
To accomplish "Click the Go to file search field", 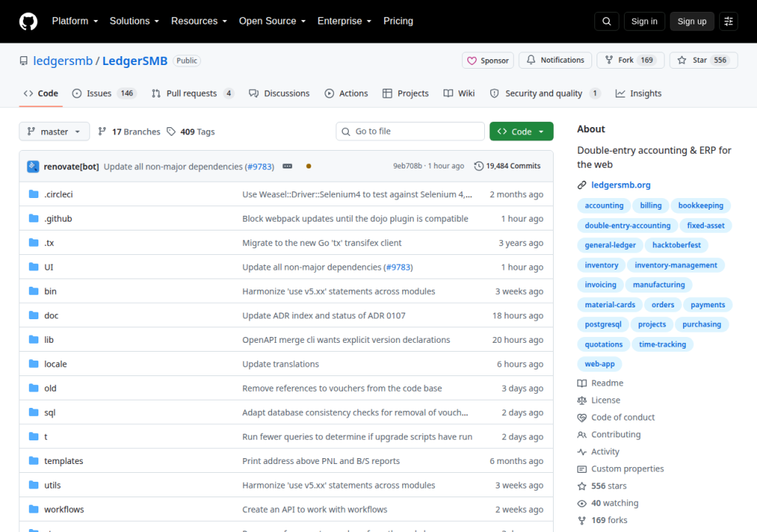I will pyautogui.click(x=410, y=132).
